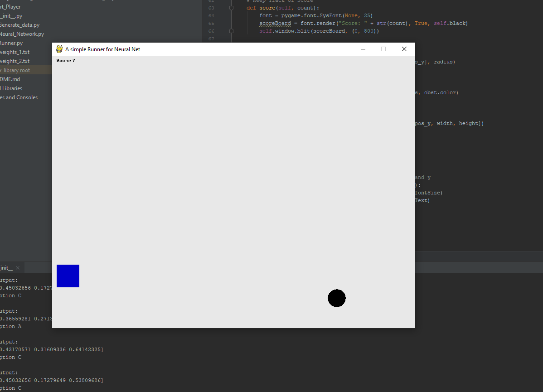This screenshot has width=543, height=392.
Task: Click the console line starting 0.36559281
Action: 26,319
